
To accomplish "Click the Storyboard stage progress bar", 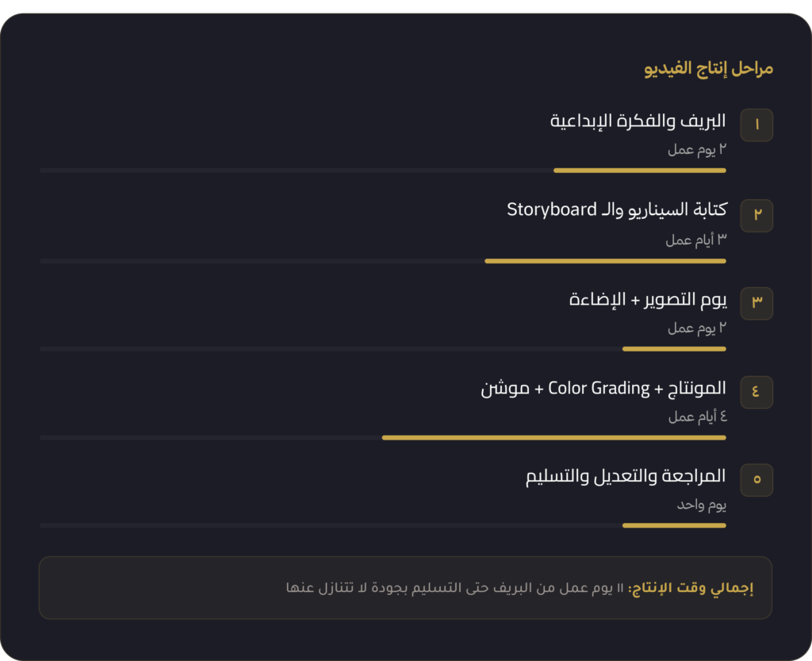I will 383,261.
